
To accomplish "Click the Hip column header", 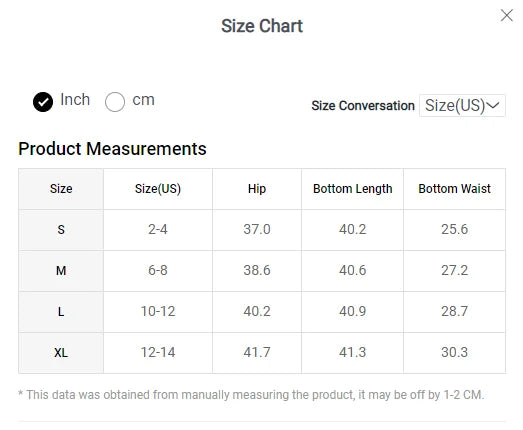I will coord(257,189).
